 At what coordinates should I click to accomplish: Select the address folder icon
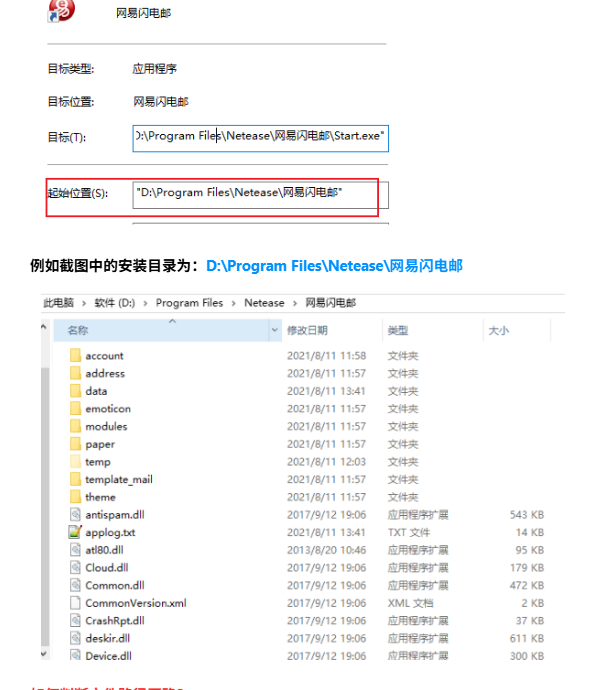pyautogui.click(x=75, y=373)
